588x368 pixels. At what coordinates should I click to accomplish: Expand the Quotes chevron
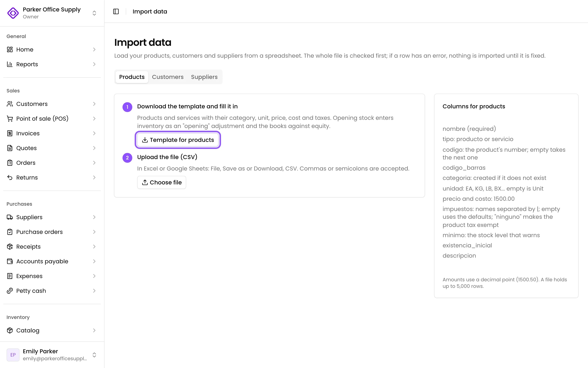[x=94, y=148]
